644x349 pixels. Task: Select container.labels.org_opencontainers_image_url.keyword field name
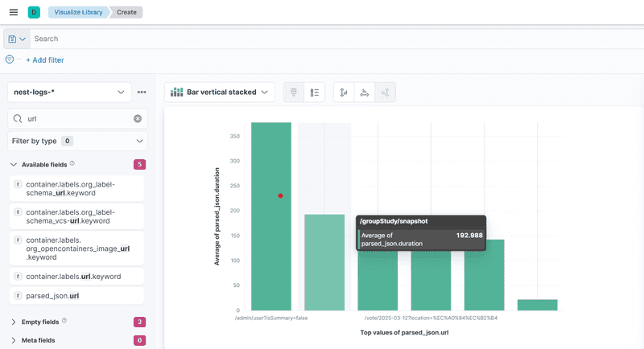[x=77, y=248]
